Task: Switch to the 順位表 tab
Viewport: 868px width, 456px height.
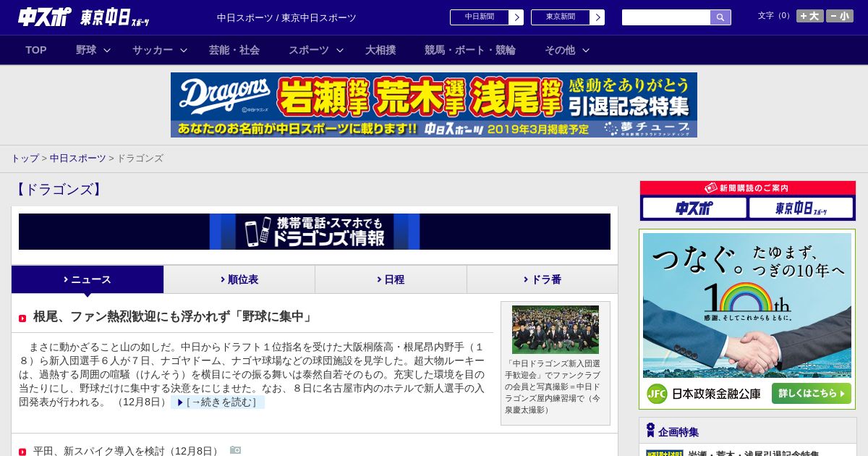Action: click(x=239, y=279)
